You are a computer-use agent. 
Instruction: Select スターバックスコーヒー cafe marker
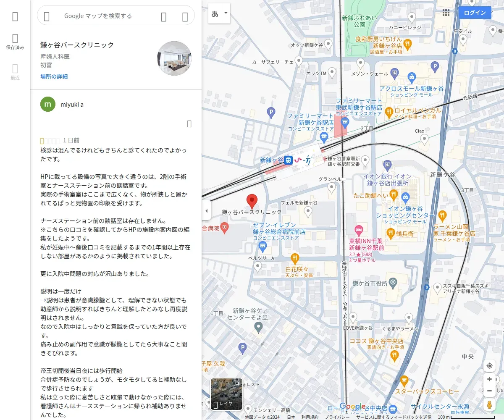[404, 381]
